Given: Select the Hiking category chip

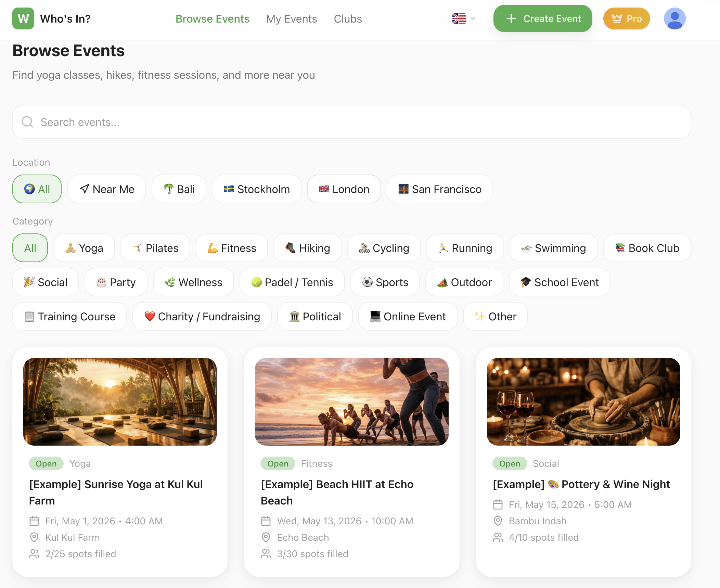Looking at the screenshot, I should click(x=308, y=248).
